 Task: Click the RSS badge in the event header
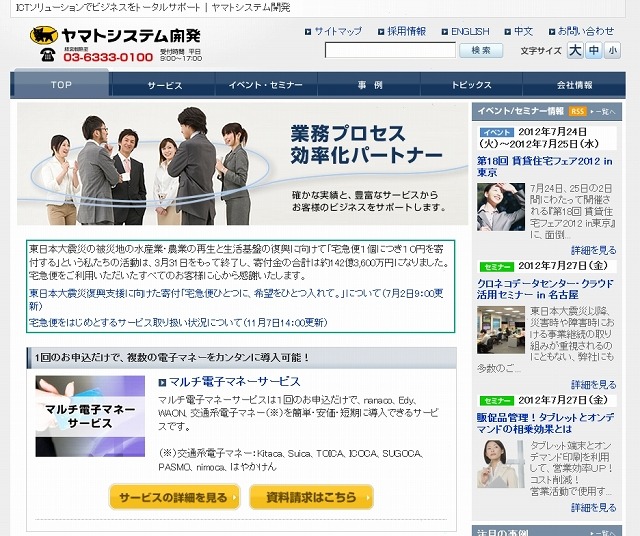[577, 111]
